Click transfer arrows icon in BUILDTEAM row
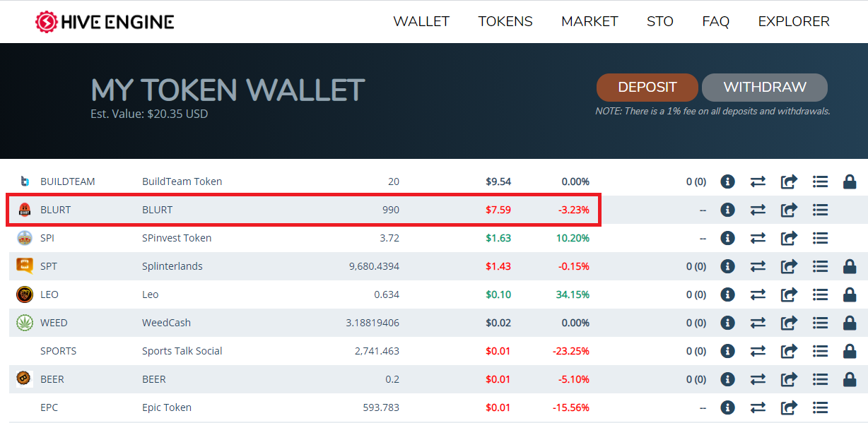This screenshot has width=868, height=423. click(758, 181)
